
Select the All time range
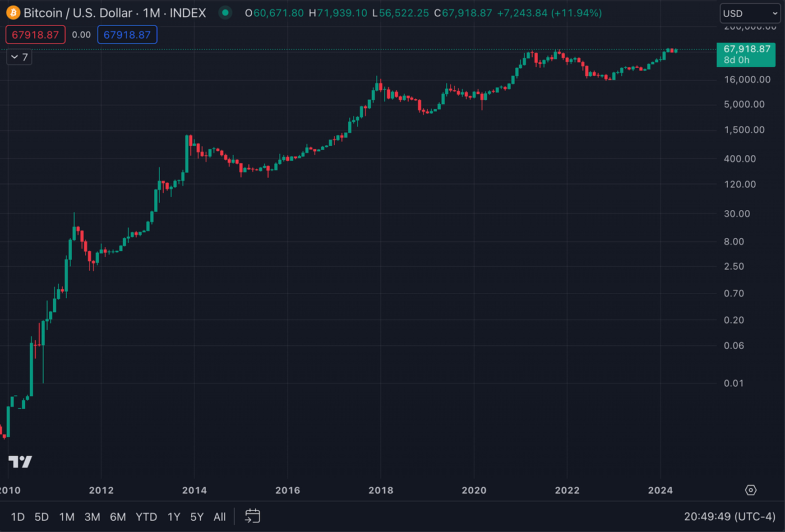[219, 516]
